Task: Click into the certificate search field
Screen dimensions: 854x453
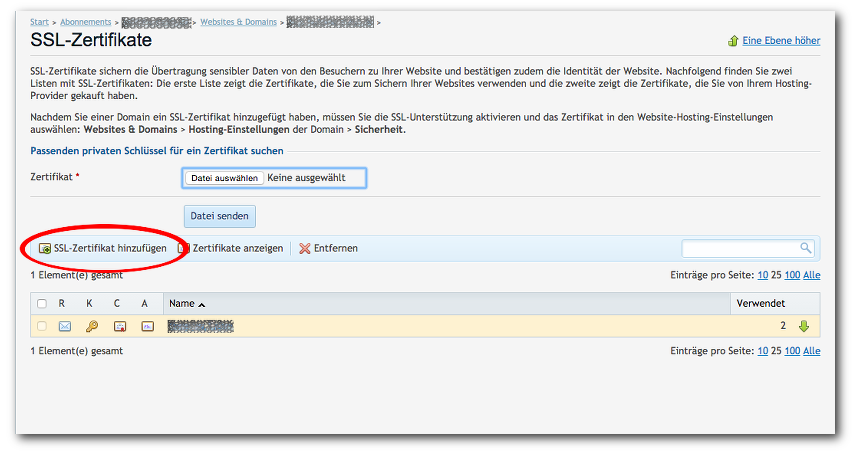Action: (x=740, y=248)
